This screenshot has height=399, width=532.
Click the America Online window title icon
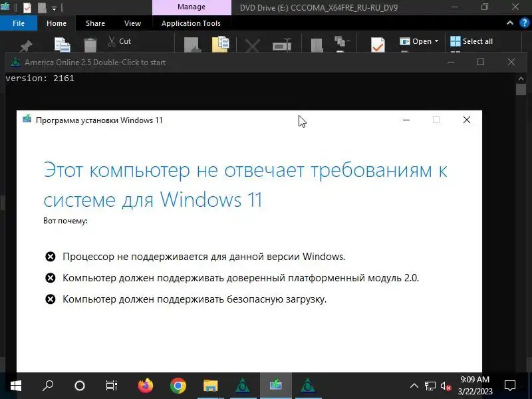[x=15, y=62]
